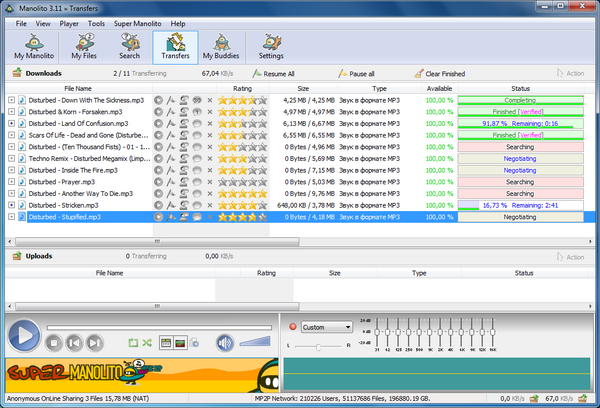Toggle repeat mode in player
Screen dimensions: 600x408
coord(133,343)
